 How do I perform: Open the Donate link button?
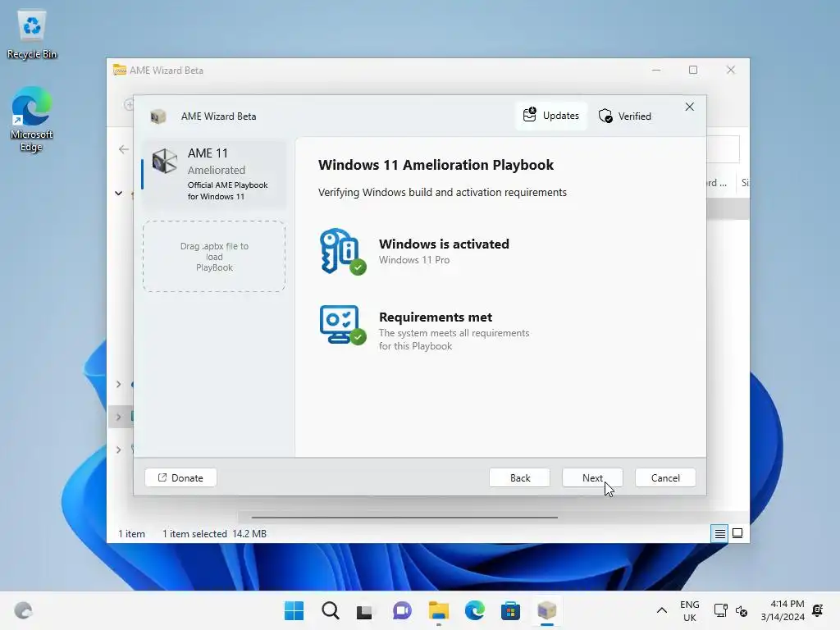tap(180, 478)
